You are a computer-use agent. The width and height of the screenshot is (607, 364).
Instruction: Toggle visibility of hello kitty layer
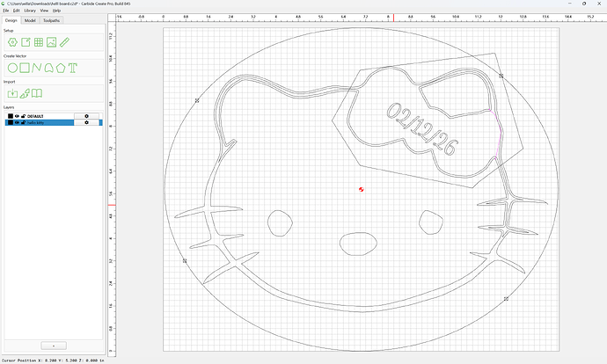(17, 122)
